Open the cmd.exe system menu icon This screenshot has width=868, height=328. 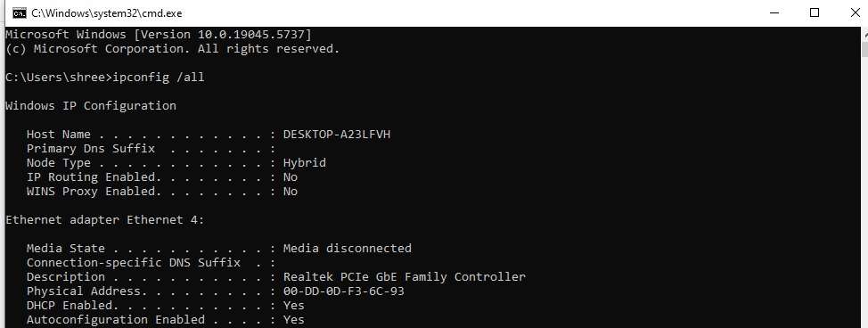pos(19,12)
